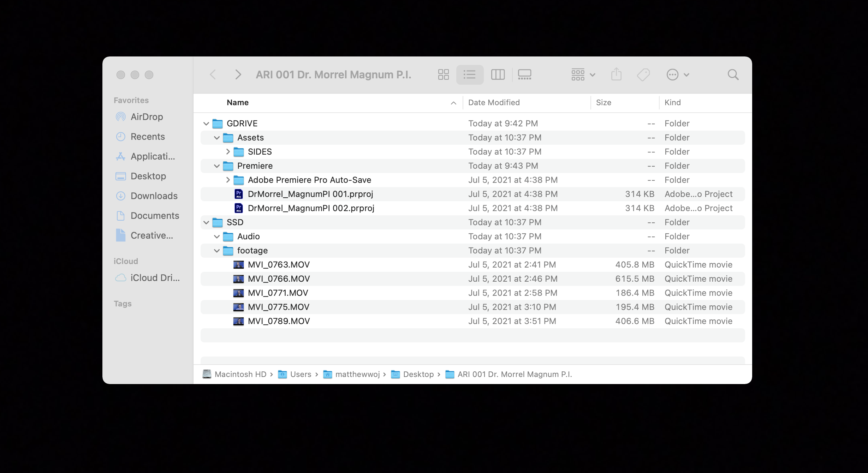Click the Adobe Premiere Pro Auto-Save folder icon
Screen dimensions: 868x473
pos(239,180)
